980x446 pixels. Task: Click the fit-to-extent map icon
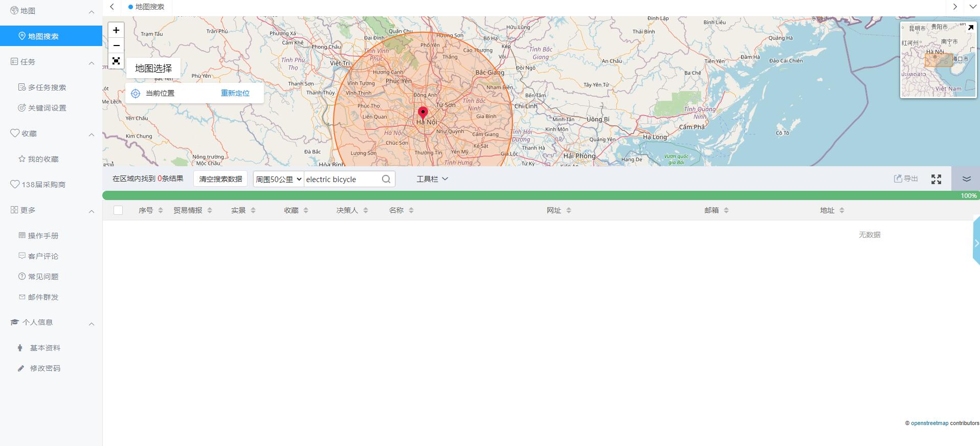(x=116, y=61)
